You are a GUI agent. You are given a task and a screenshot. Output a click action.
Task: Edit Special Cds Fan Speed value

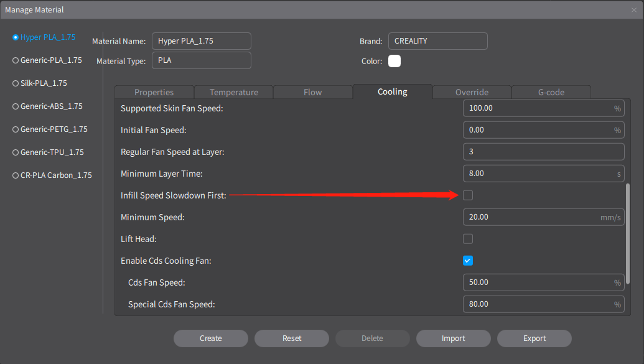point(543,304)
